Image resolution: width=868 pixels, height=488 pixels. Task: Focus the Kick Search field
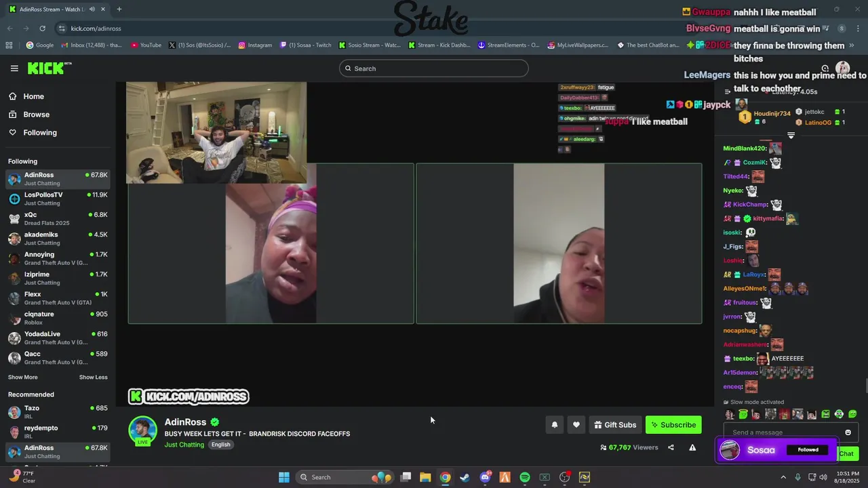point(434,68)
